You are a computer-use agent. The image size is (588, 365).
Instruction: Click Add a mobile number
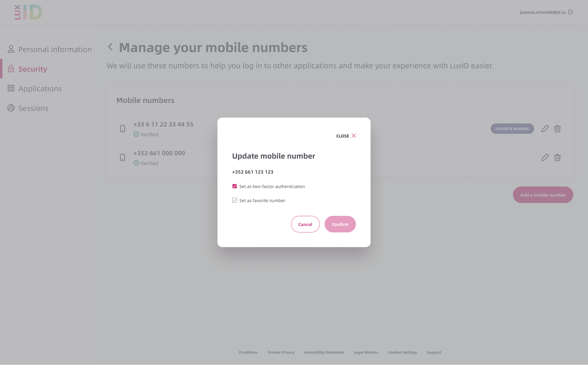[543, 195]
